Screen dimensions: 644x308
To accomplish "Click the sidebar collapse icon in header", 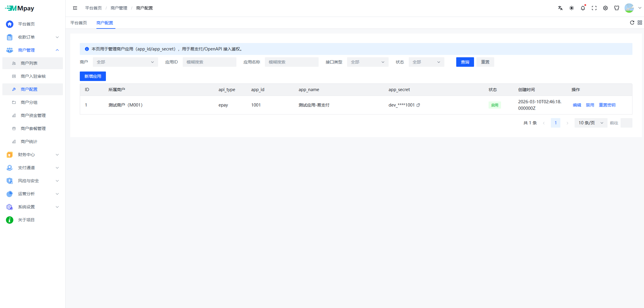I will (x=75, y=8).
